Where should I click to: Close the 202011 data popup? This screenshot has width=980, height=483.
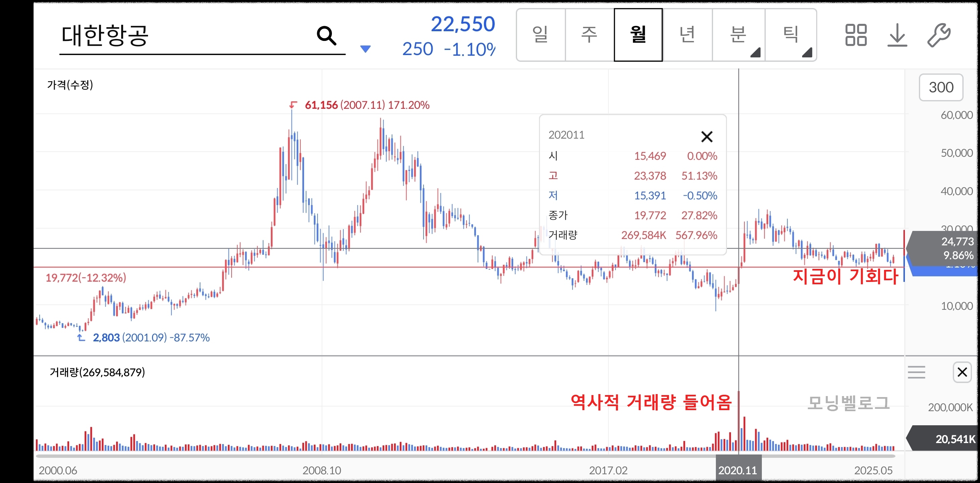[x=706, y=137]
